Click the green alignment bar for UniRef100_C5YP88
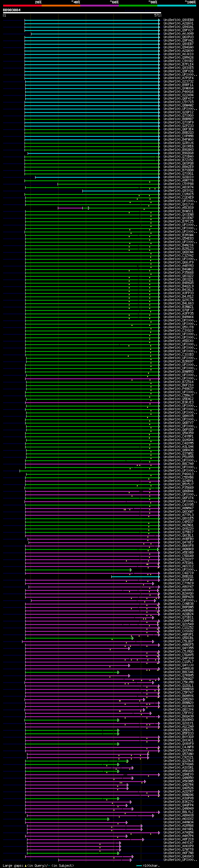The height and width of the screenshot is (868, 199). coord(109,184)
